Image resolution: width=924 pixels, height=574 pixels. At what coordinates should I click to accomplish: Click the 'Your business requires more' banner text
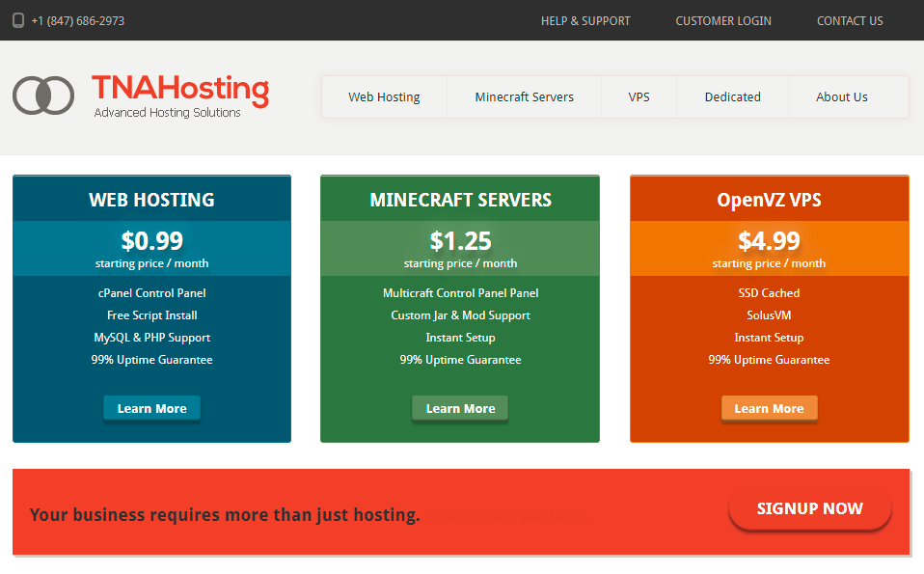pyautogui.click(x=225, y=515)
